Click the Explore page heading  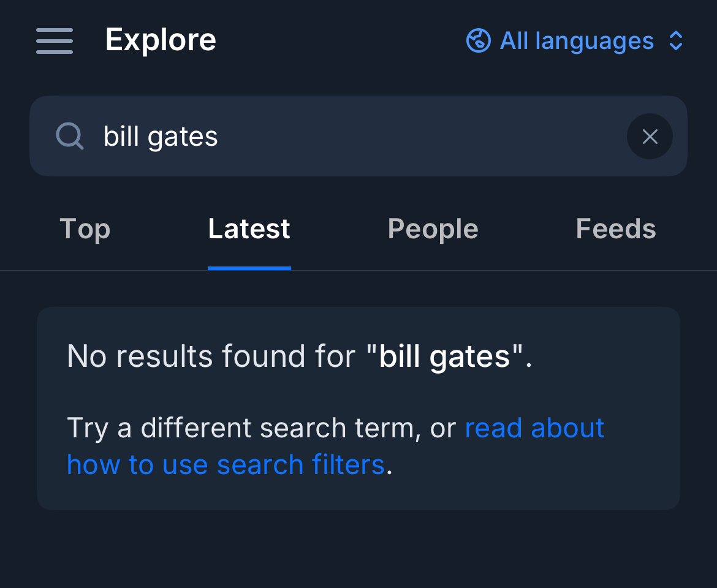coord(161,40)
